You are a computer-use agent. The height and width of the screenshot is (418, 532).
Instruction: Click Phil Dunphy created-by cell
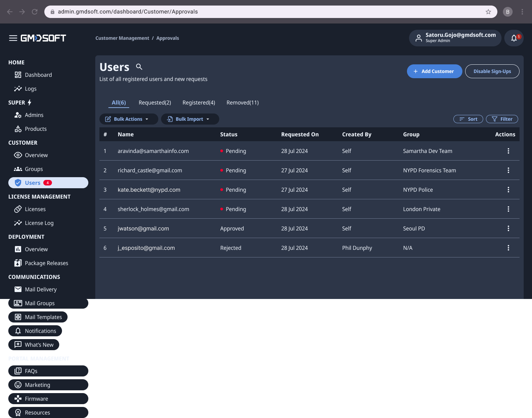357,248
